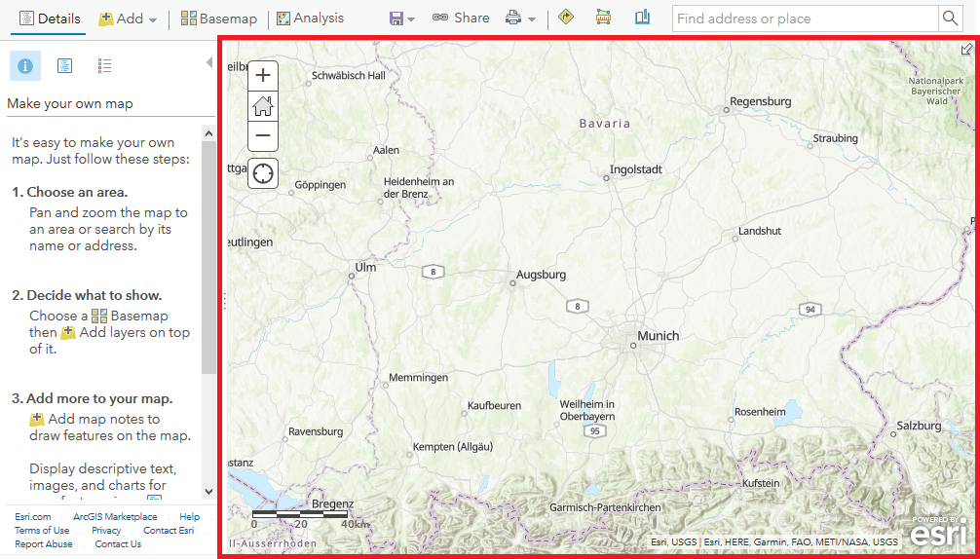Click the Ingolstadt city label
The image size is (980, 559).
point(635,169)
